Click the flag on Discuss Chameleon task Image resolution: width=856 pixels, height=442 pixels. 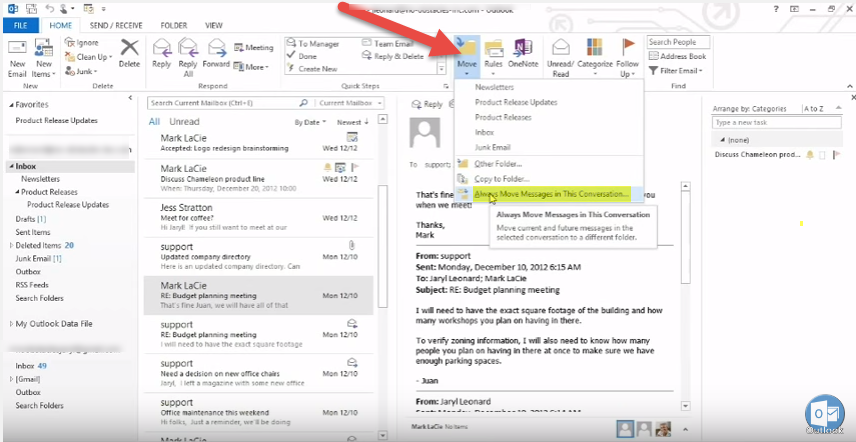[x=836, y=155]
